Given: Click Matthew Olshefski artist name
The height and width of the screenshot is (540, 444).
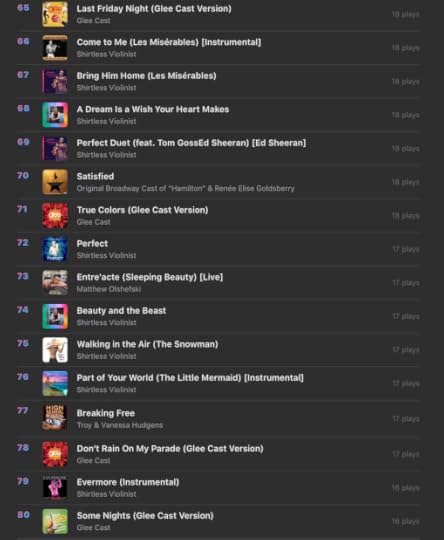Looking at the screenshot, I should click(109, 289).
